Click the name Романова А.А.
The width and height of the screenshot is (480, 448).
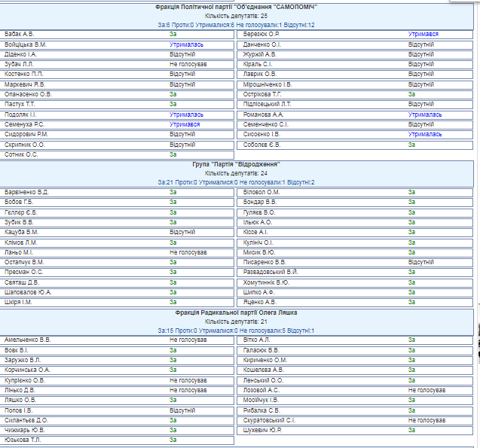point(263,114)
